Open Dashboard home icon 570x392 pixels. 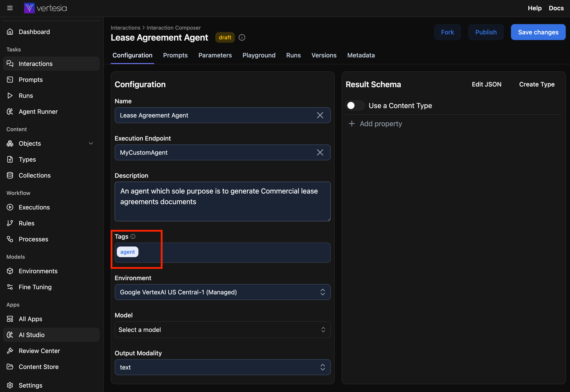(10, 32)
